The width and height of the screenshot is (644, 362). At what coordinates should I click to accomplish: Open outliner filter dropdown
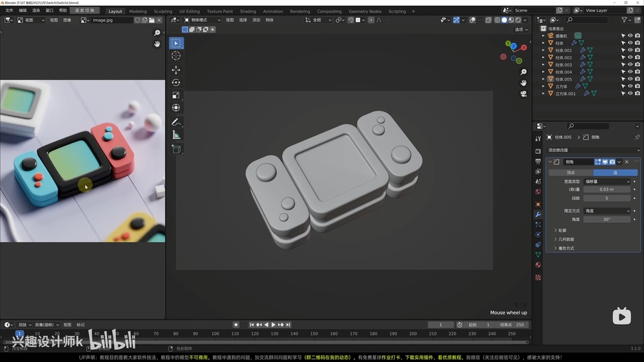pyautogui.click(x=627, y=20)
